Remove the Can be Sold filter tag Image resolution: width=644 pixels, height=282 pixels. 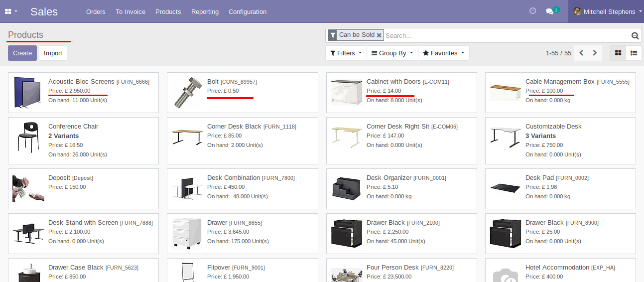click(379, 35)
